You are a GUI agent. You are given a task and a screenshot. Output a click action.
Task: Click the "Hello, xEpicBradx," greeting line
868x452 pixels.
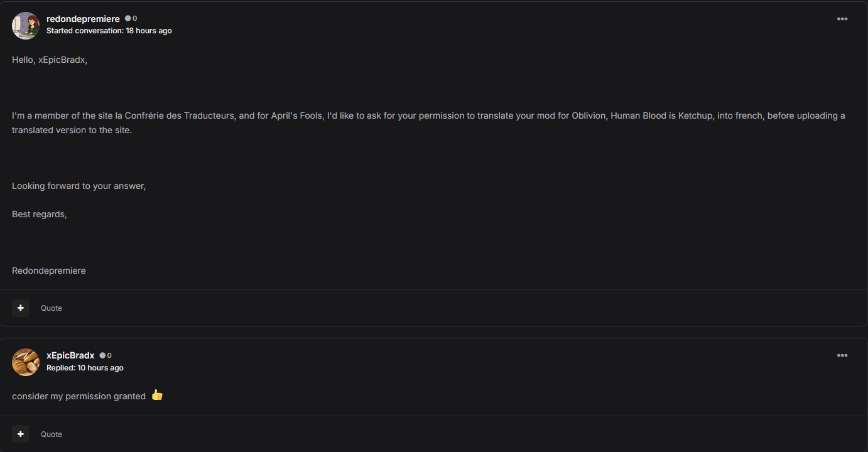(50, 60)
